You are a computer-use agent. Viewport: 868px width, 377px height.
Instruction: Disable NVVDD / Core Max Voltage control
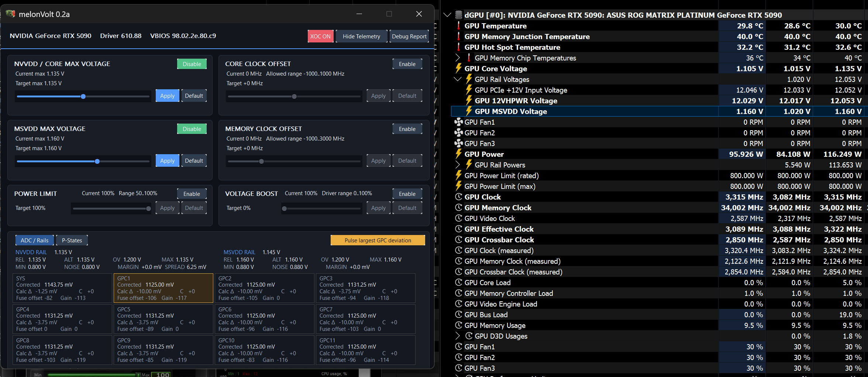(x=192, y=64)
